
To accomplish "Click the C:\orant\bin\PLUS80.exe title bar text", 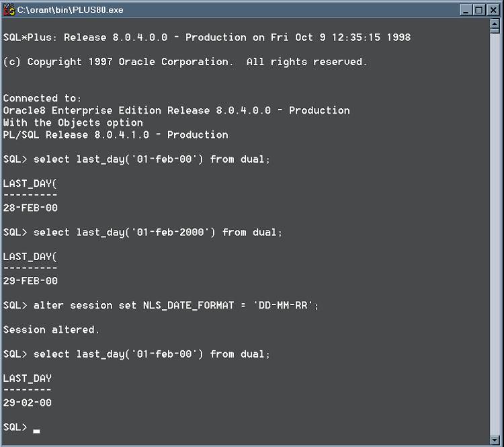I will pos(70,10).
